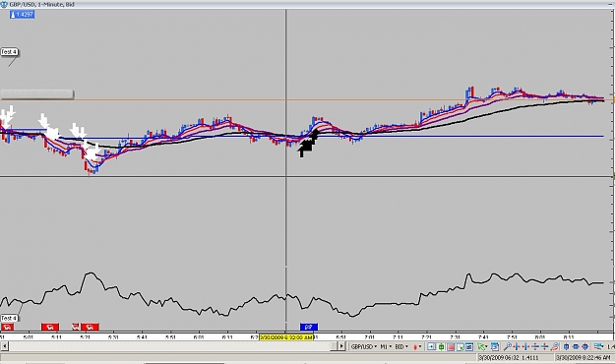
Task: Open the red candlestick chart style dropdown
Action: pyautogui.click(x=417, y=346)
